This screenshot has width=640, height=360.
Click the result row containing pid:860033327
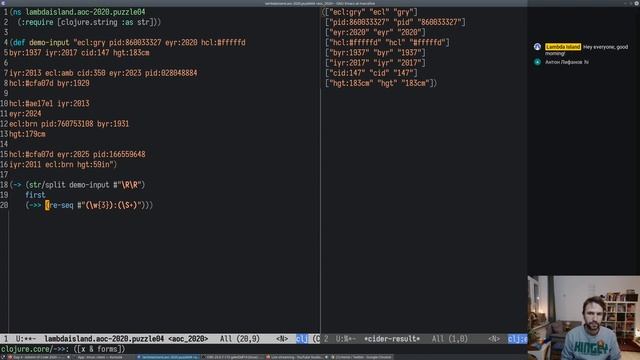coord(396,22)
